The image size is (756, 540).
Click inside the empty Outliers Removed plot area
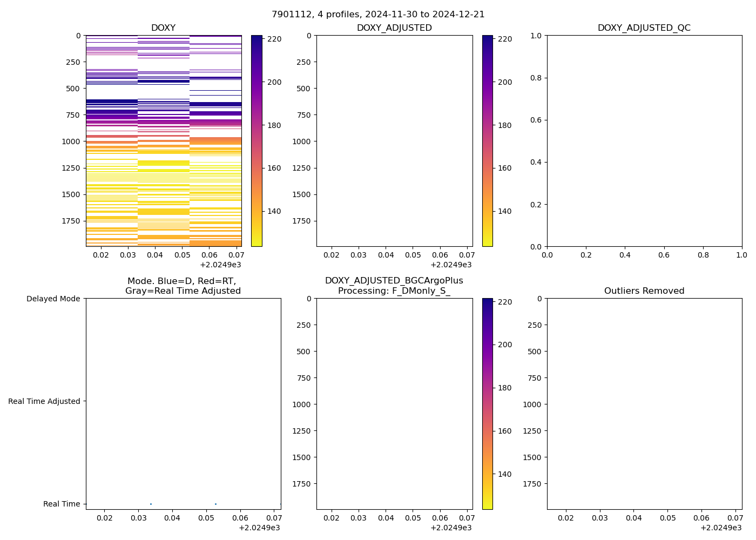pyautogui.click(x=644, y=403)
